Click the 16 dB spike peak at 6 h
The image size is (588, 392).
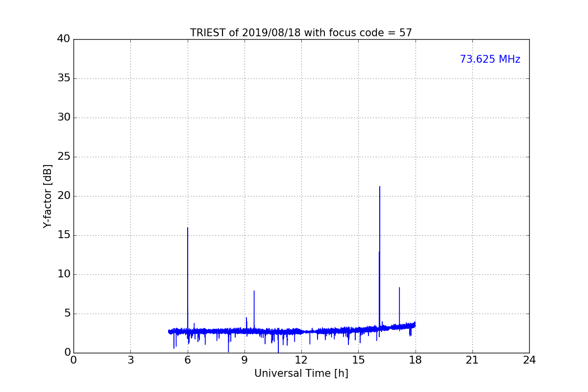coord(188,228)
